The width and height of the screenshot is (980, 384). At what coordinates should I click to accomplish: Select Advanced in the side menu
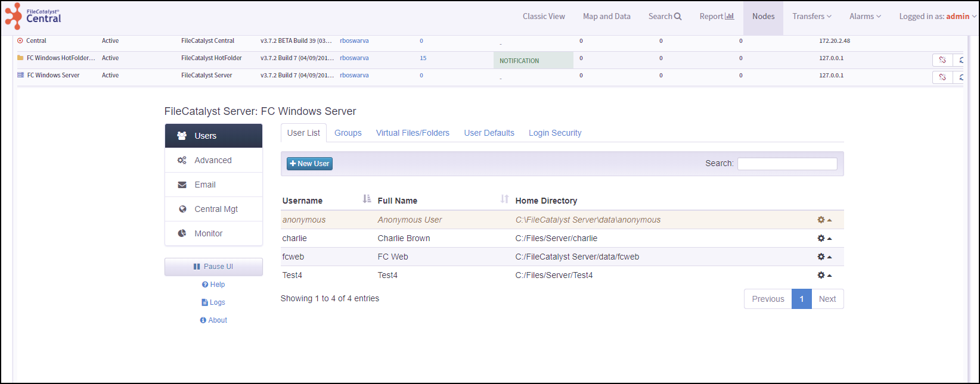[213, 160]
